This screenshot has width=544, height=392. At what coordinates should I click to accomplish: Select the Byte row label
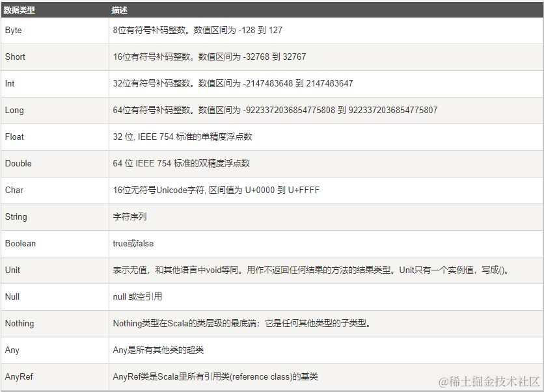point(14,30)
